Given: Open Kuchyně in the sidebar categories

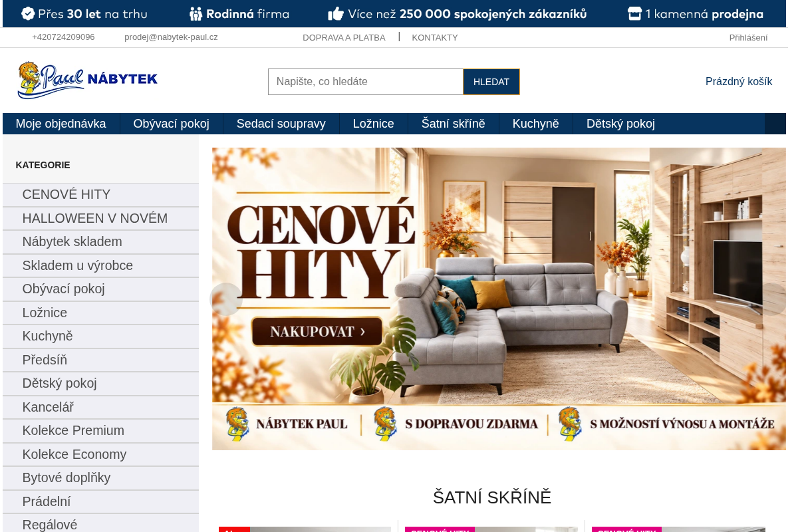Looking at the screenshot, I should (100, 336).
